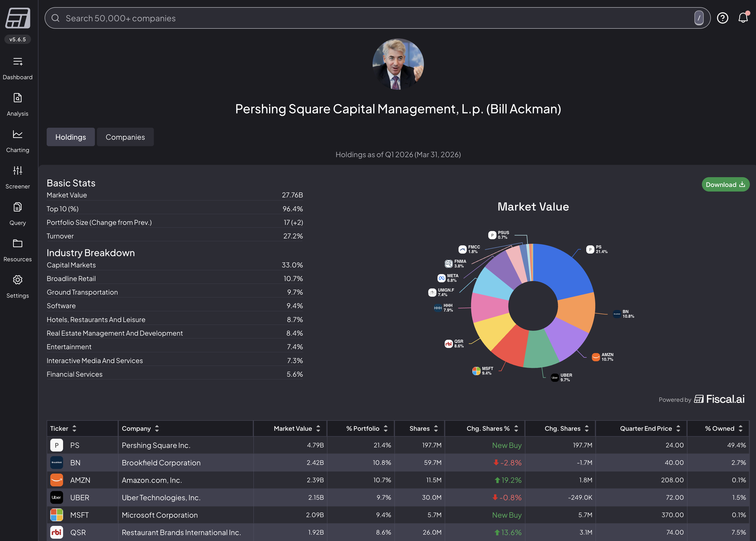This screenshot has width=756, height=541.
Task: Open the Uber Technologies, Inc. company link
Action: click(161, 497)
